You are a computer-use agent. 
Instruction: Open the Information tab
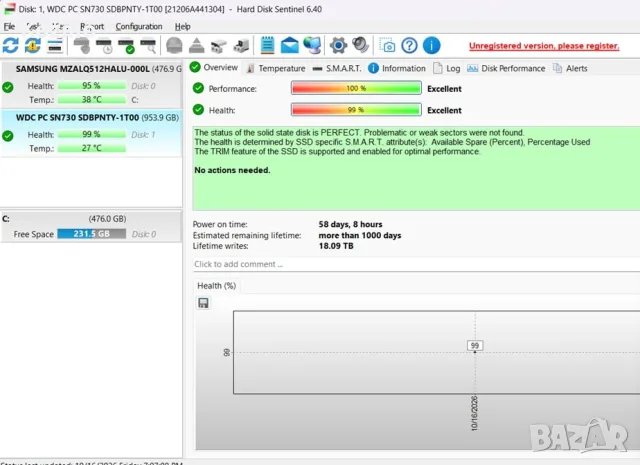click(x=397, y=68)
